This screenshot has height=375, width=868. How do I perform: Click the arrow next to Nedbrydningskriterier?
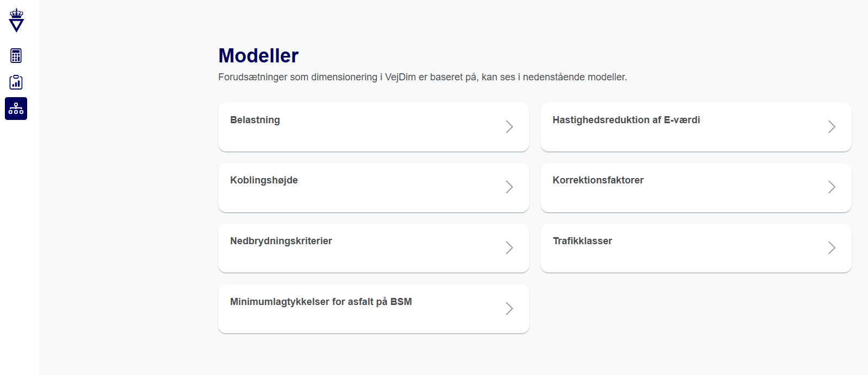point(509,248)
